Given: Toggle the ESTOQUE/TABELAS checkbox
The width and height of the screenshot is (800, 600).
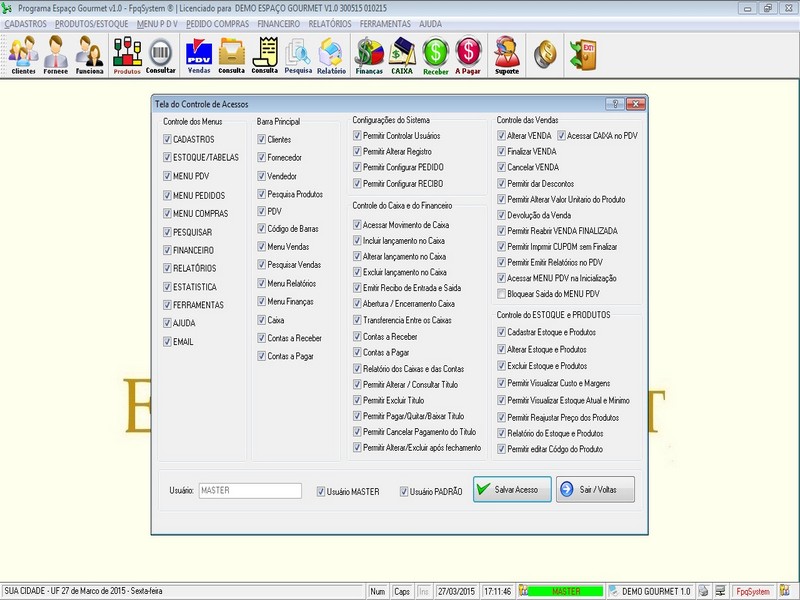Looking at the screenshot, I should tap(167, 157).
